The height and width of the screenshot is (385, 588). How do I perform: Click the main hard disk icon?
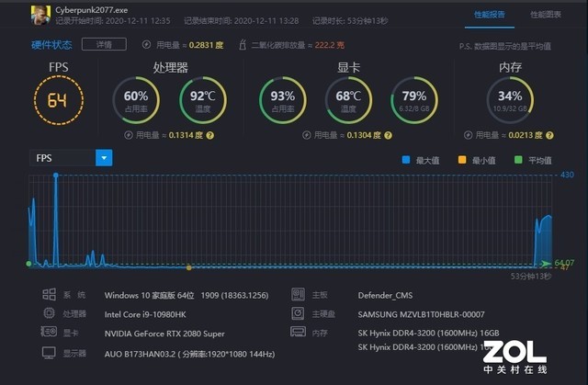(x=298, y=313)
